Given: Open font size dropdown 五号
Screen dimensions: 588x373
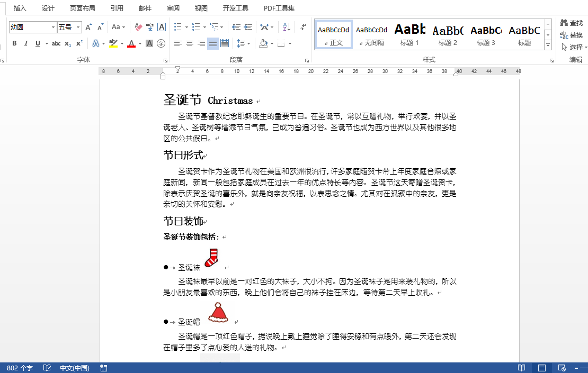Looking at the screenshot, I should click(x=78, y=28).
